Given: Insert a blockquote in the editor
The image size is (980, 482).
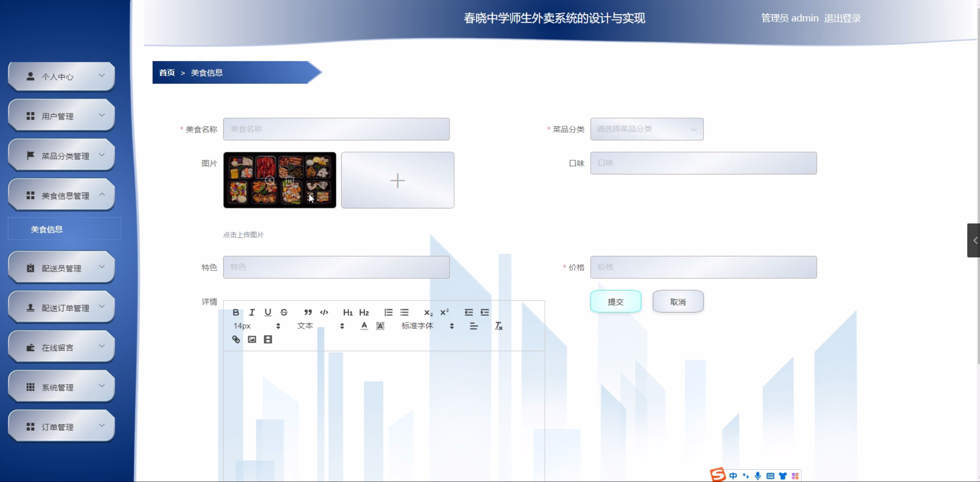Looking at the screenshot, I should tap(308, 312).
